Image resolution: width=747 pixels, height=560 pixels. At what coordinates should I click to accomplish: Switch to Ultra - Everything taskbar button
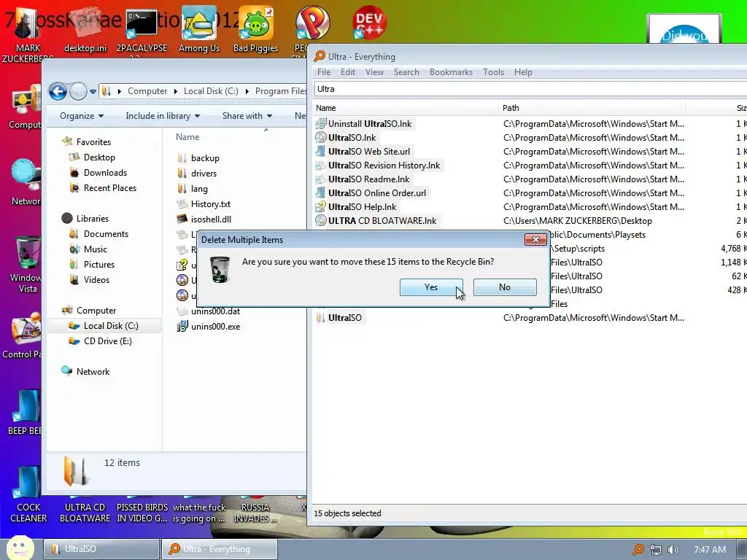coord(219,549)
